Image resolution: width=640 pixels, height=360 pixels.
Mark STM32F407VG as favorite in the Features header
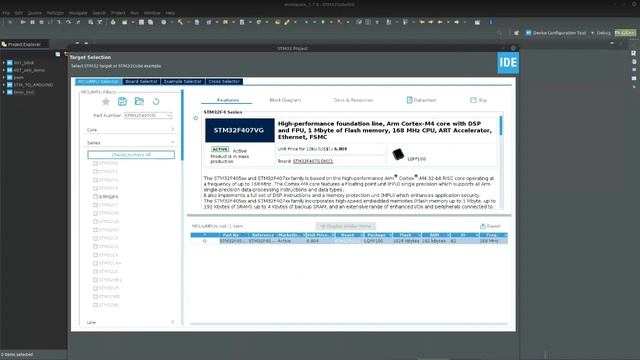pyautogui.click(x=196, y=118)
